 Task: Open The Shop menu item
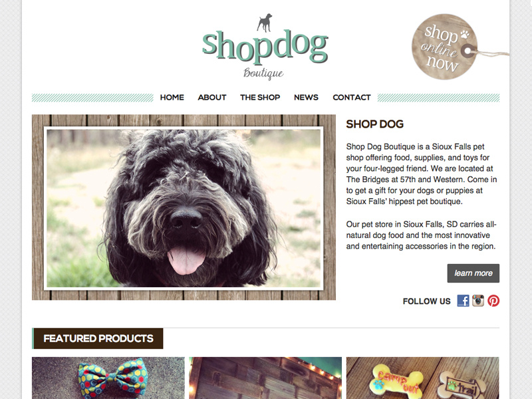pyautogui.click(x=260, y=97)
